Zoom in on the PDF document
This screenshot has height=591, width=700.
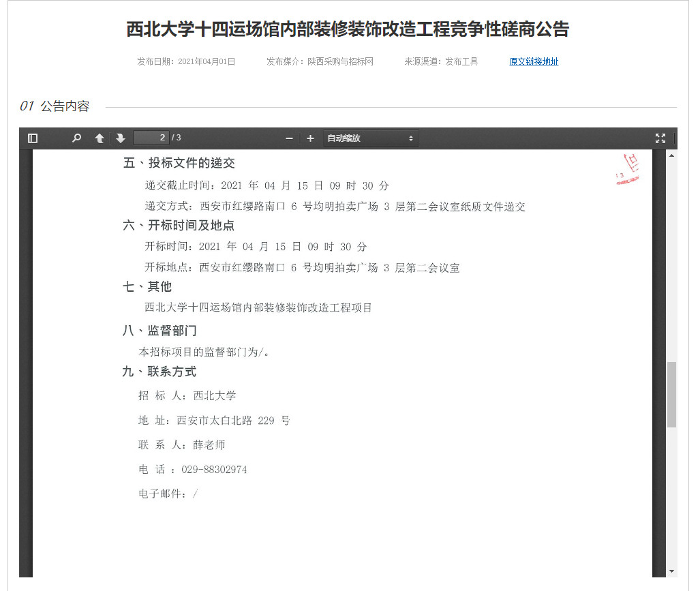(310, 138)
